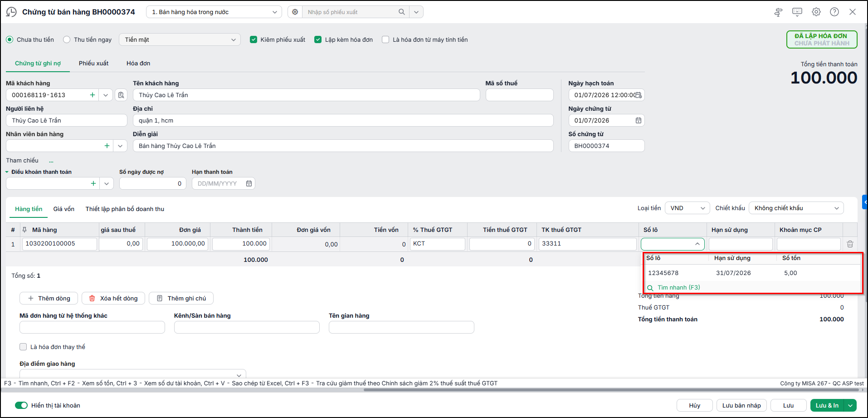Add payment term with plus in Điều khoản thanh toán
Screen dimensions: 868x418
click(x=93, y=183)
